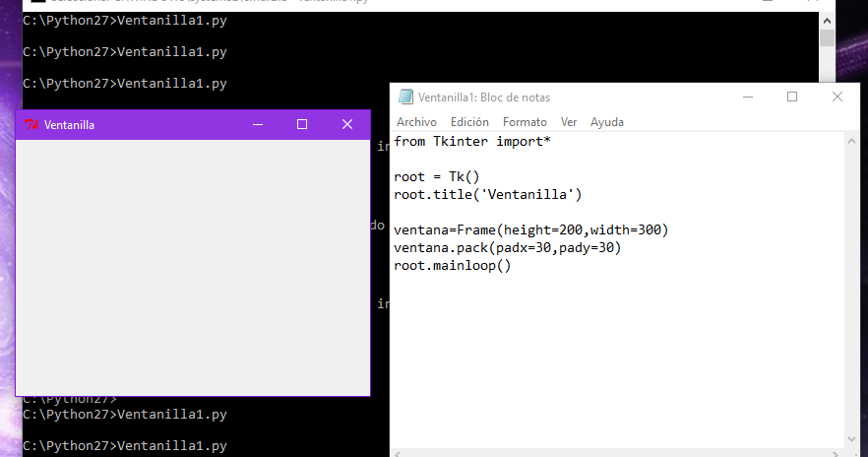Click blank text area below code in Notepad
The width and height of the screenshot is (868, 457).
pyautogui.click(x=617, y=360)
